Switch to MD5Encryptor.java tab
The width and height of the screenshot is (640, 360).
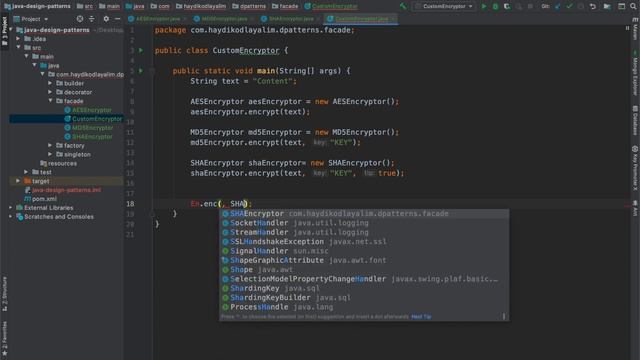coord(224,19)
